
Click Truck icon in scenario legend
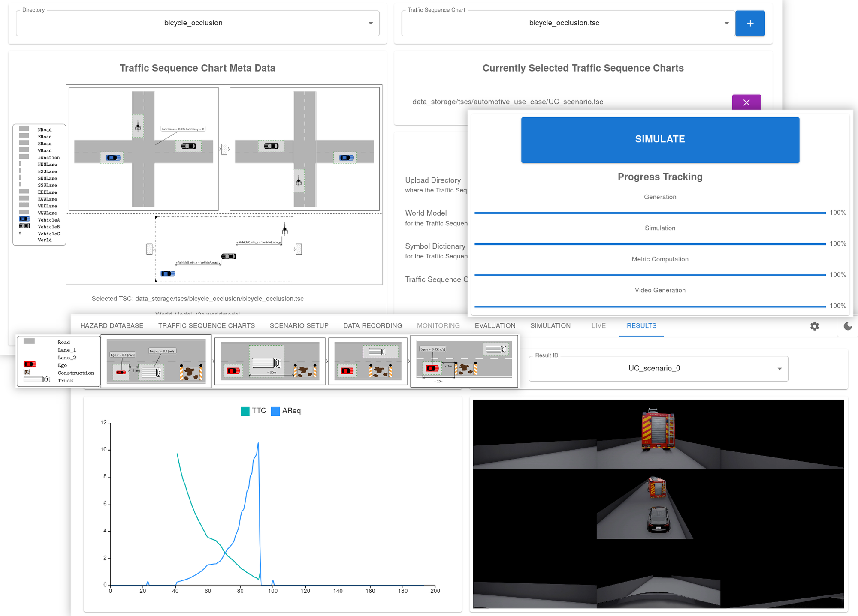(36, 379)
